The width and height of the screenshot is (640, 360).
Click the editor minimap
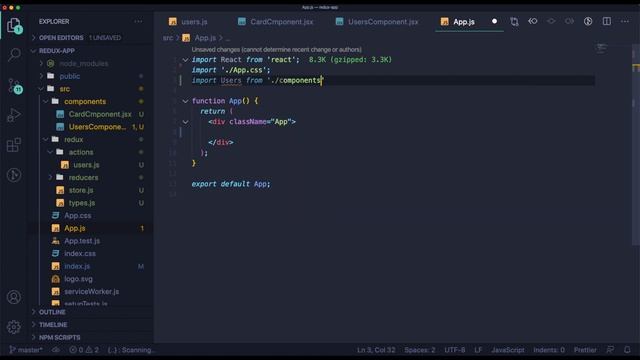point(601,49)
